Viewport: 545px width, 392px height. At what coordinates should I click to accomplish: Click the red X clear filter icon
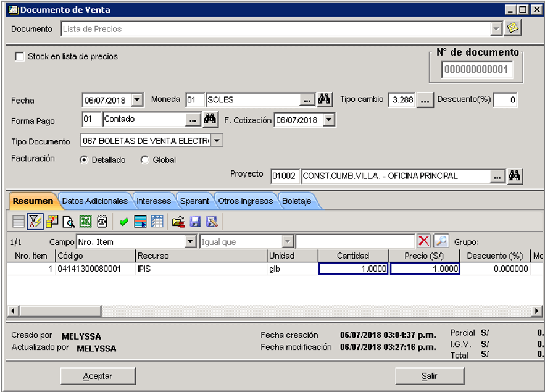pyautogui.click(x=423, y=241)
